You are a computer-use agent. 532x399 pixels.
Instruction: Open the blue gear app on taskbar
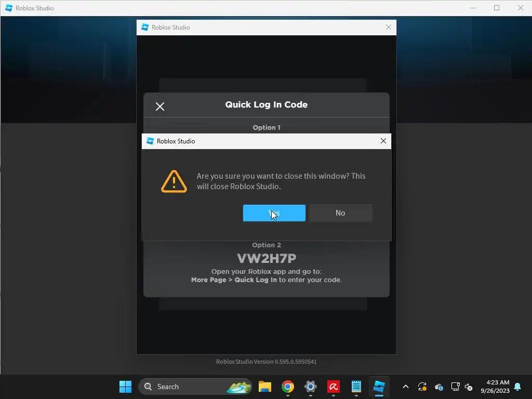[x=311, y=387]
